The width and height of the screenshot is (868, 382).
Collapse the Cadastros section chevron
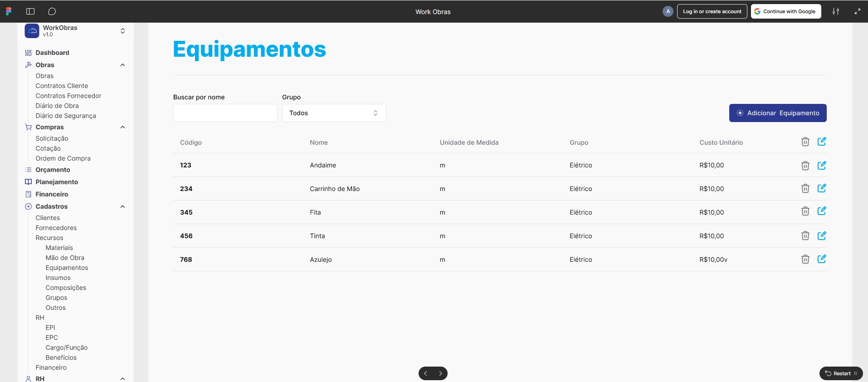pyautogui.click(x=122, y=206)
